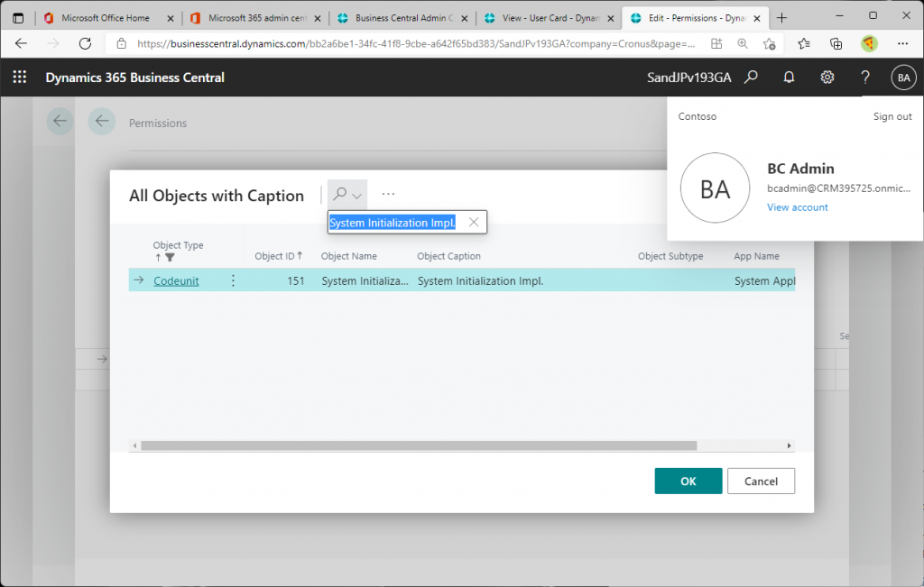
Task: Open the notifications bell
Action: coord(789,78)
